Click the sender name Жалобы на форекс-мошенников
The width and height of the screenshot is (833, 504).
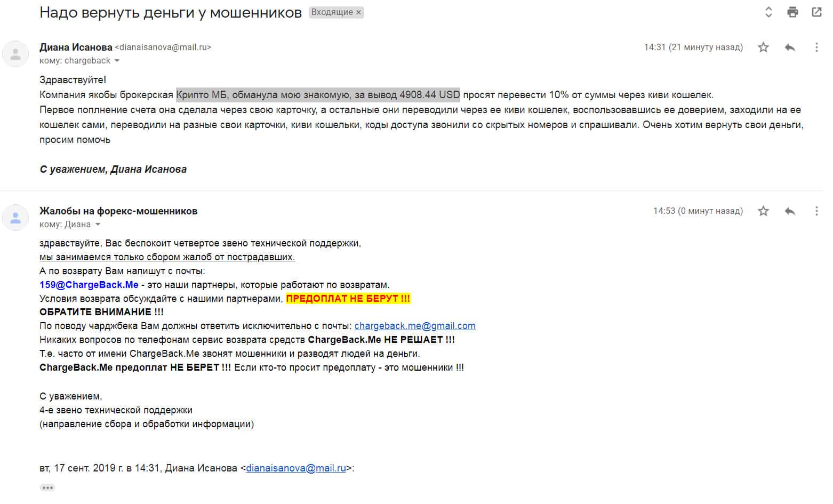pyautogui.click(x=118, y=211)
